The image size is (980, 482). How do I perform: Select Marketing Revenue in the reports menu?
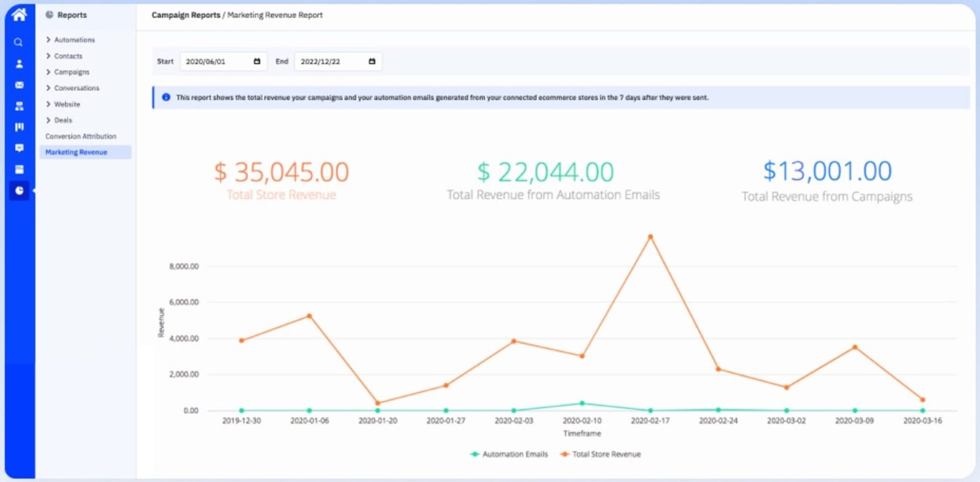tap(76, 152)
